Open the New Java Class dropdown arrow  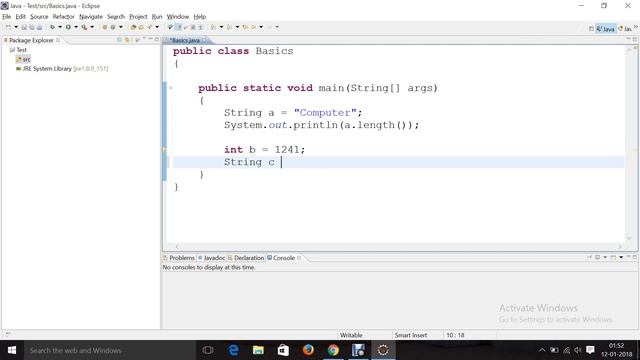tap(121, 27)
